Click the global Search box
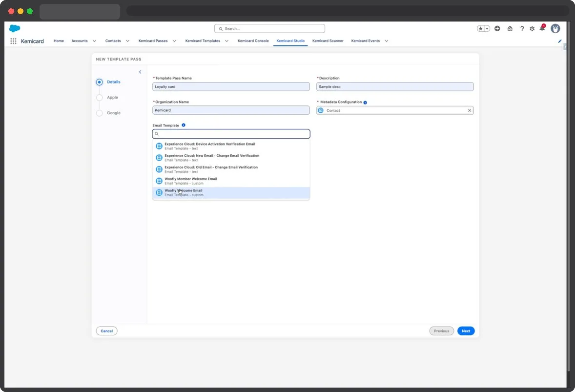This screenshot has width=575, height=392. coord(269,29)
